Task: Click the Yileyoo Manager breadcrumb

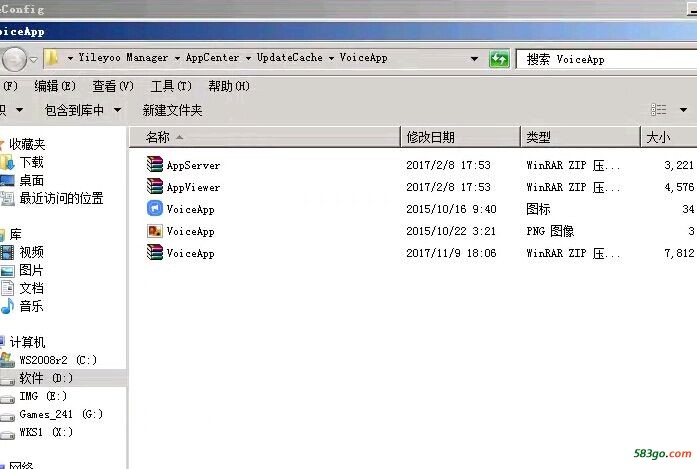Action: (x=123, y=57)
